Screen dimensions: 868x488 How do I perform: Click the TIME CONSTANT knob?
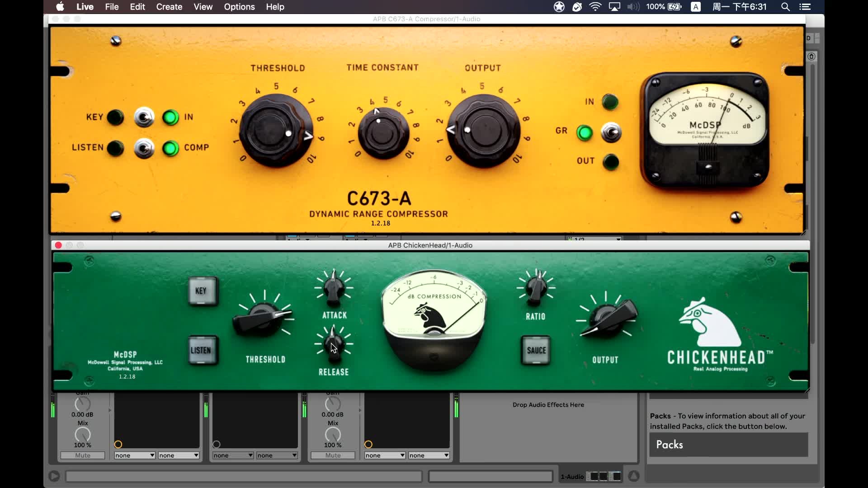tap(383, 133)
